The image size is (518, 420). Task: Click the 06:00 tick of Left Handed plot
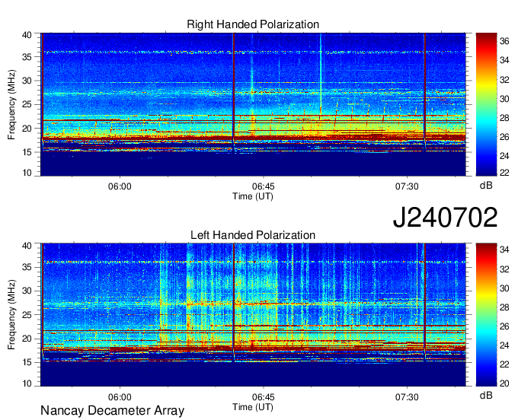coord(120,397)
